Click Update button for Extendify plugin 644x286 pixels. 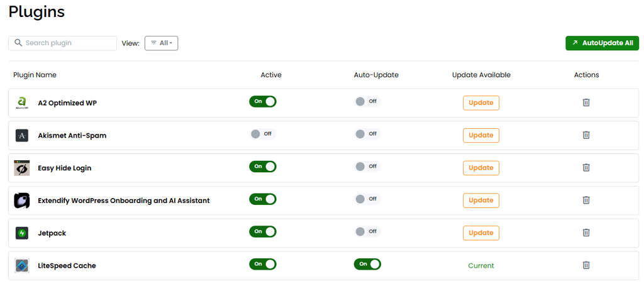coord(481,201)
